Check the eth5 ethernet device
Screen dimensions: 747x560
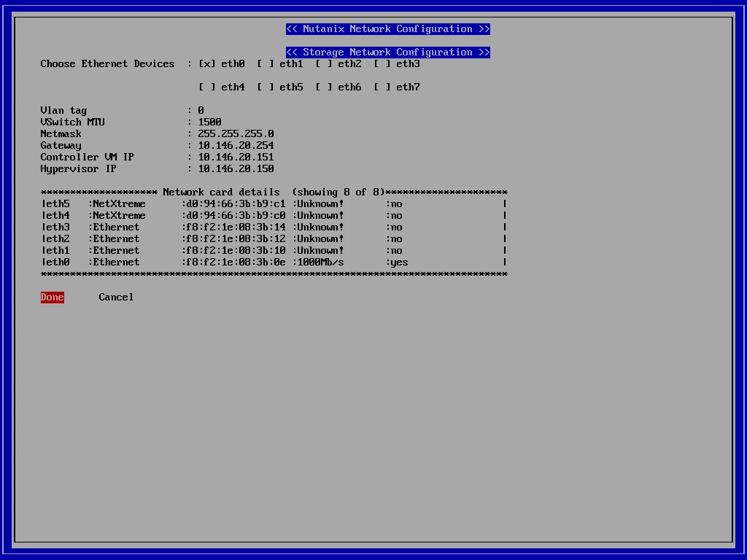pyautogui.click(x=266, y=87)
